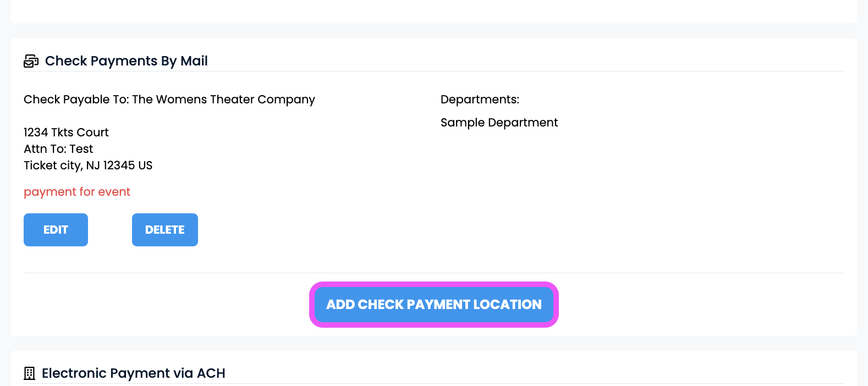Edit the check payment location

tap(56, 230)
